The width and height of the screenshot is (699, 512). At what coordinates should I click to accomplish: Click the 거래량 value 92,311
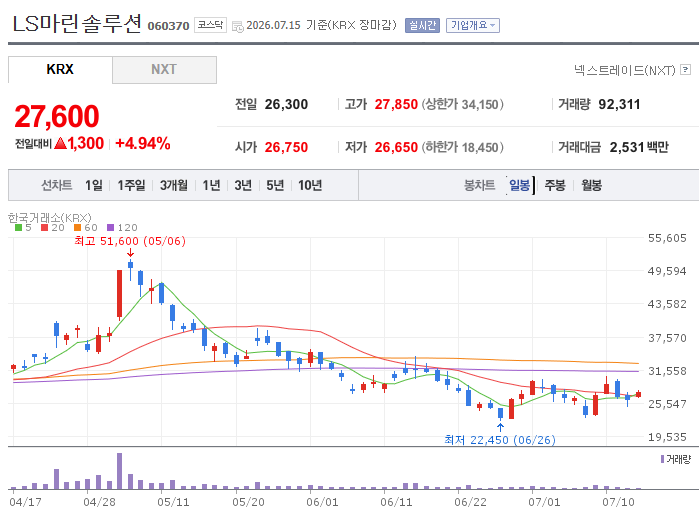pos(619,104)
